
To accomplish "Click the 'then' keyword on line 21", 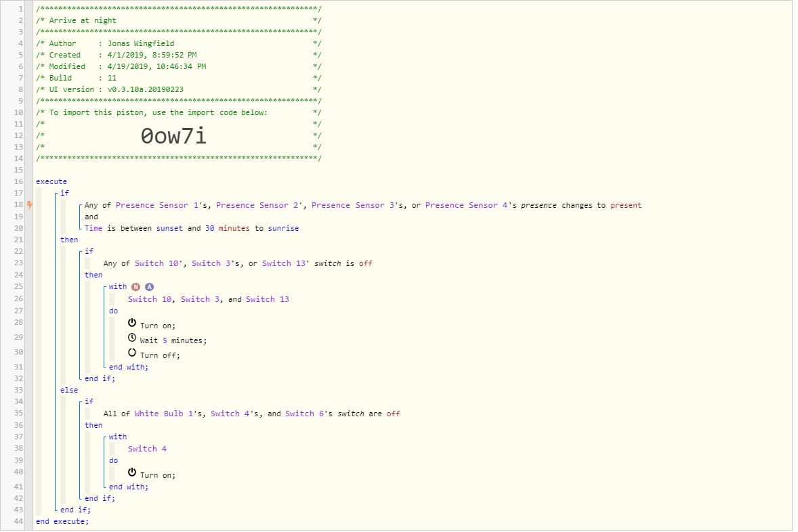I will click(69, 240).
